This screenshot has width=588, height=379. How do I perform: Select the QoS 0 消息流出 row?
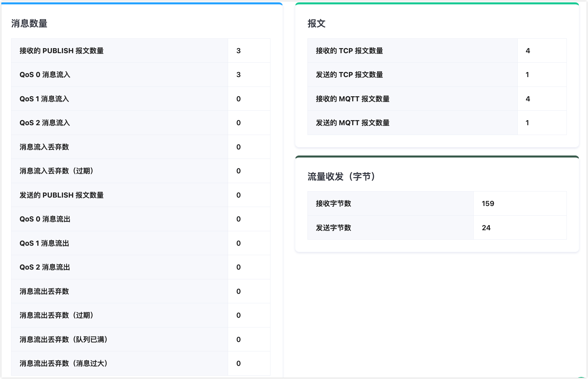click(44, 219)
